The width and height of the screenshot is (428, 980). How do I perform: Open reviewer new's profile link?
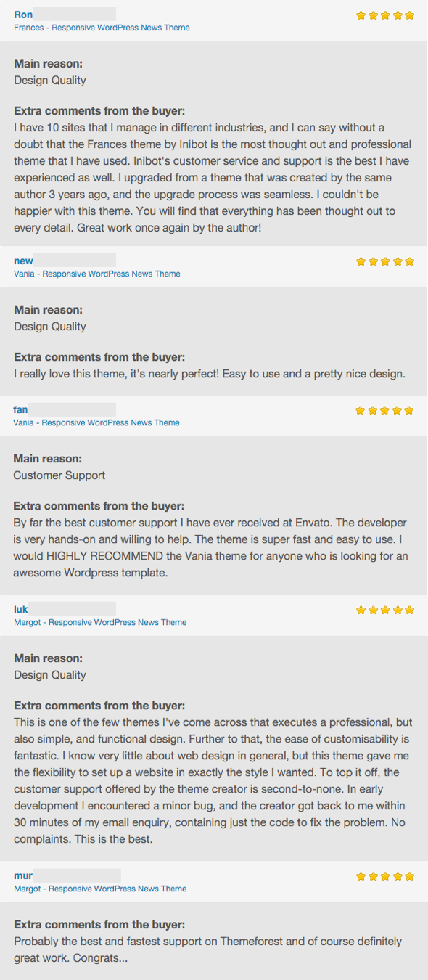pyautogui.click(x=23, y=261)
